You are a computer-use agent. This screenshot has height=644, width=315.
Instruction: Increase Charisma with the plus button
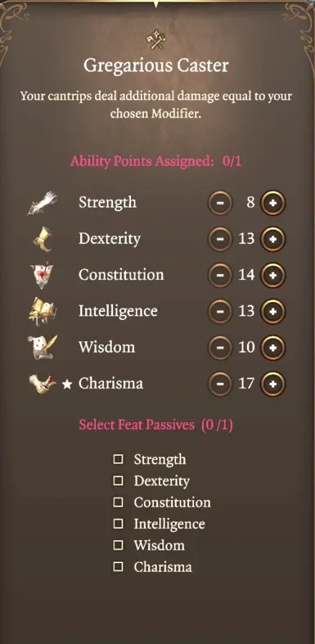click(x=272, y=384)
